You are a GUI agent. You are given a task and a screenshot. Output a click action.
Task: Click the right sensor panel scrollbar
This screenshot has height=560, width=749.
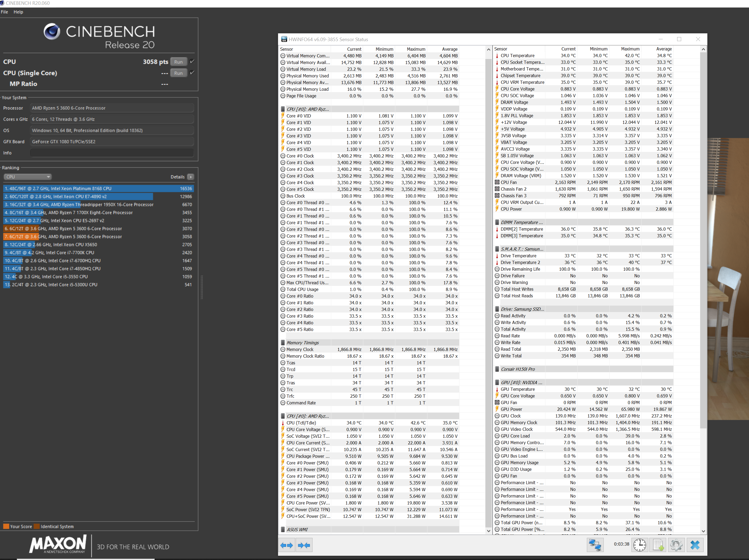pos(703,237)
